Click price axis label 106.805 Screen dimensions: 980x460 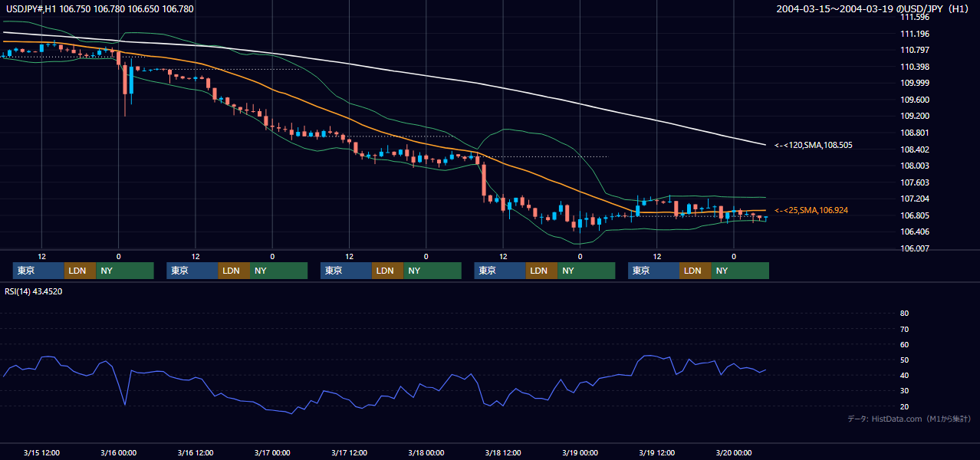(915, 215)
